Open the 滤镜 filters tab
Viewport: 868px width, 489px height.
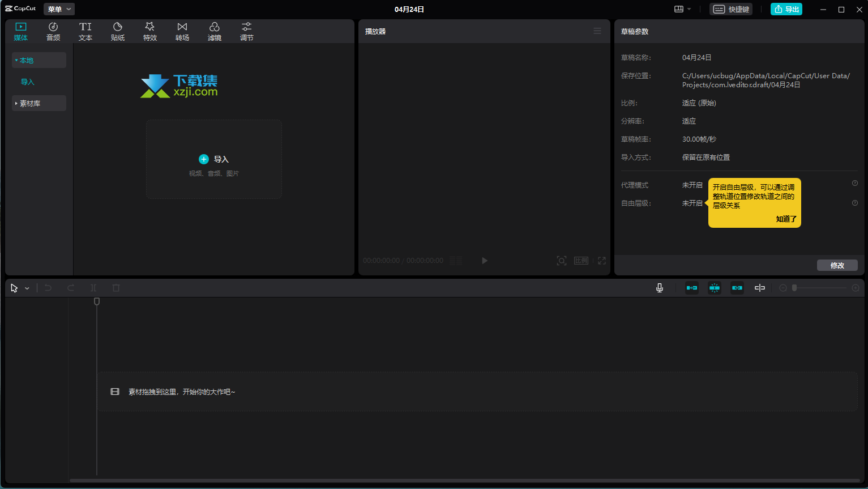coord(215,32)
